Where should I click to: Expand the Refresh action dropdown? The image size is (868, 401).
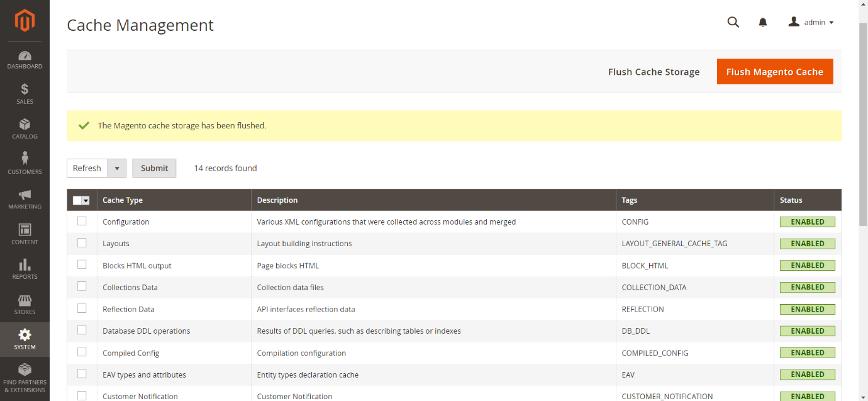click(117, 168)
